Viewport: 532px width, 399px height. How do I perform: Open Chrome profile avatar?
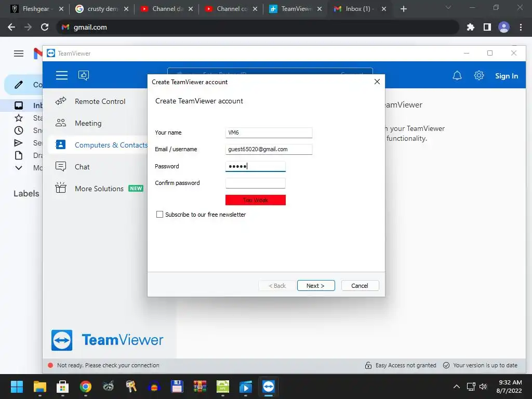pos(504,27)
